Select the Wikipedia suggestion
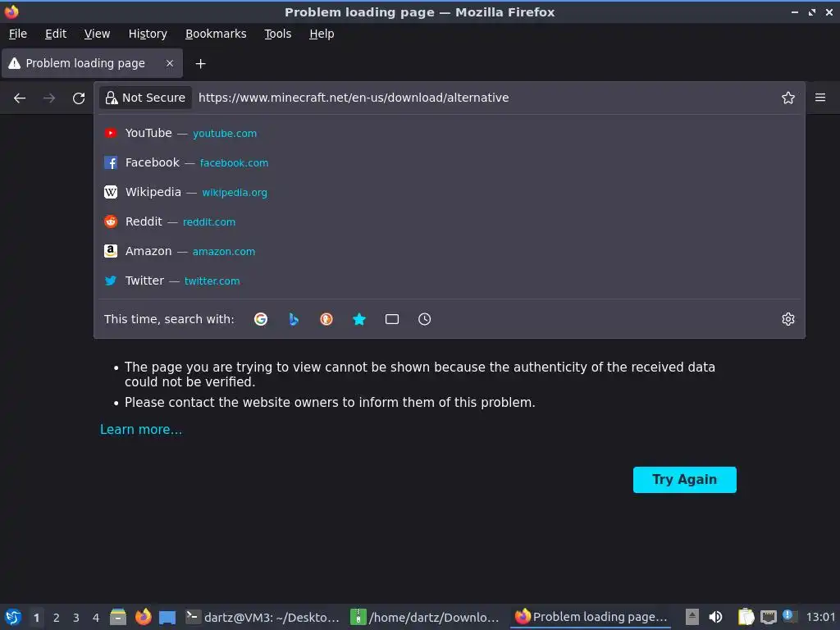 coord(450,192)
